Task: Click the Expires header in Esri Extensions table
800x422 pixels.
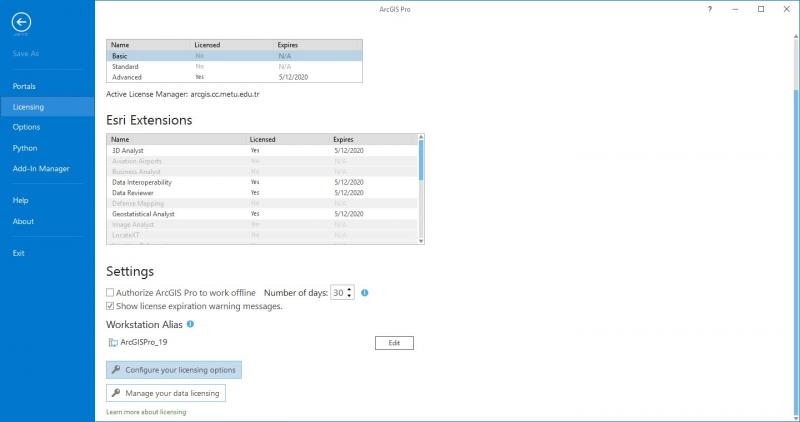Action: point(343,139)
